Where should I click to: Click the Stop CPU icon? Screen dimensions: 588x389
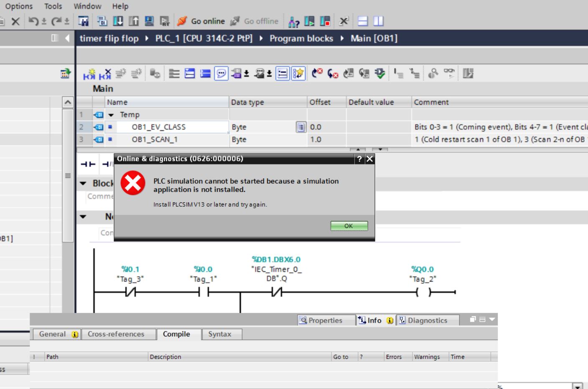pyautogui.click(x=325, y=21)
